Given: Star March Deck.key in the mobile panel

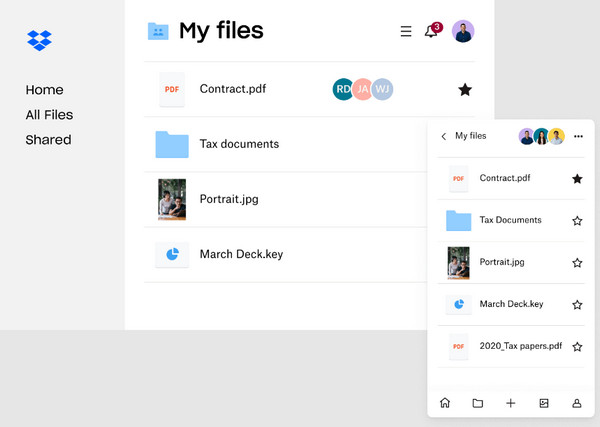Looking at the screenshot, I should 577,305.
